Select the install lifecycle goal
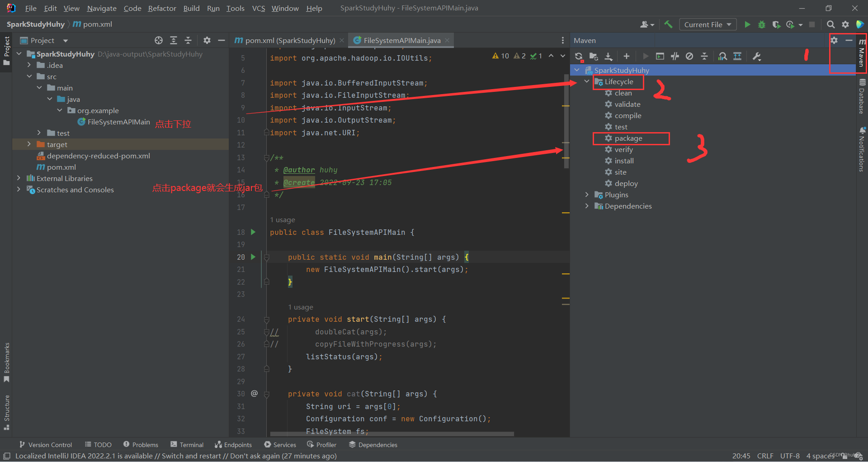Viewport: 868px width, 462px height. click(x=624, y=161)
